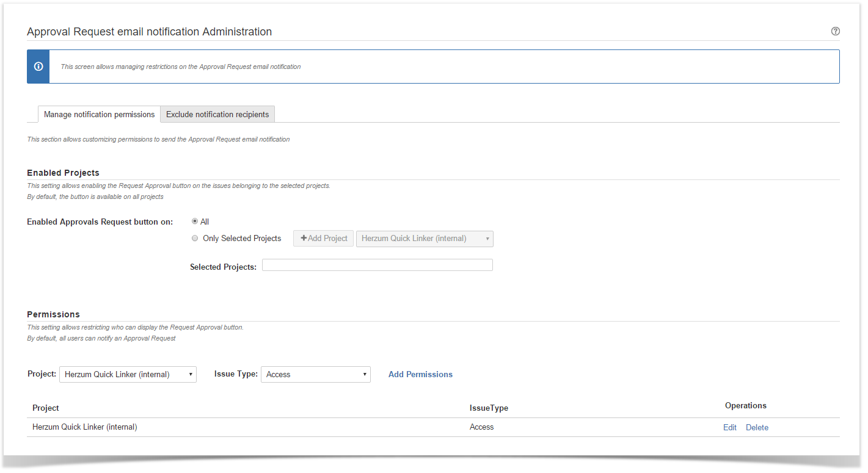Click the info icon in blue banner
The width and height of the screenshot is (868, 473).
(x=38, y=67)
